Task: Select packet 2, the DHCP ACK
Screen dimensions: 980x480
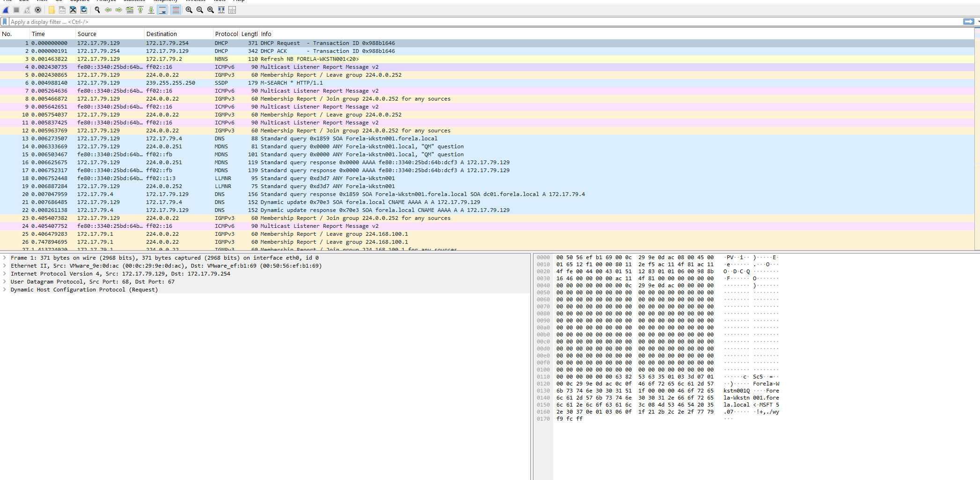Action: coord(487,51)
